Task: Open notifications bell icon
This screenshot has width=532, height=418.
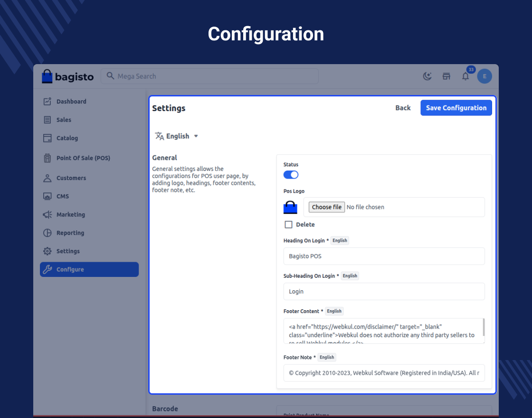Action: (465, 76)
